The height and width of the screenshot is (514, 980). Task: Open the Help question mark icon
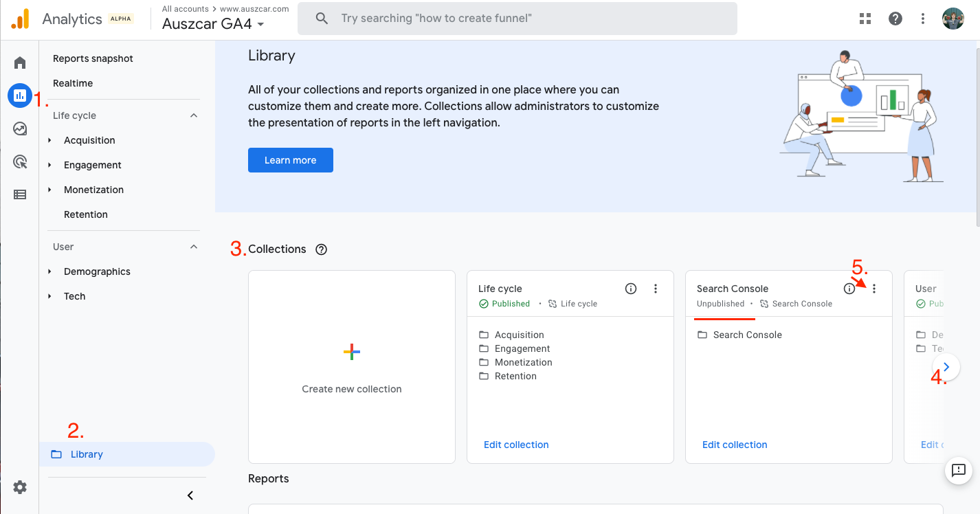point(895,19)
